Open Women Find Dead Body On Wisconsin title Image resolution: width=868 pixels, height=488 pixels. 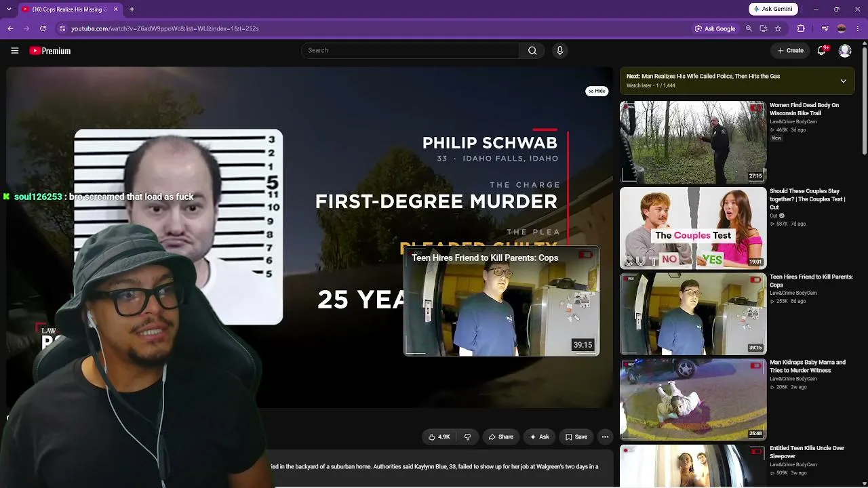804,109
